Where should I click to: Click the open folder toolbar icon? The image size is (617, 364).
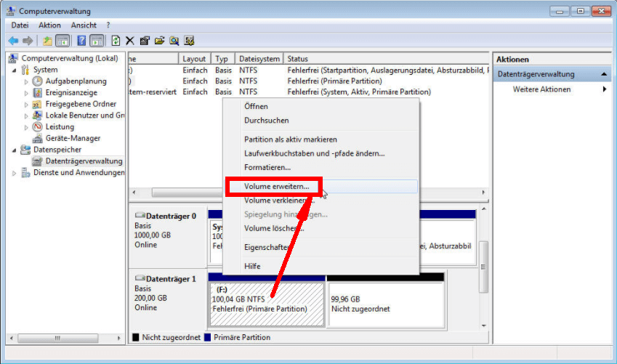click(159, 41)
